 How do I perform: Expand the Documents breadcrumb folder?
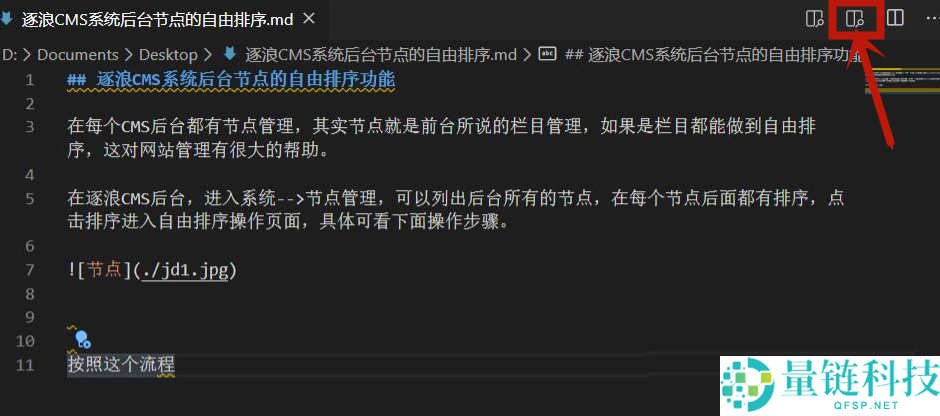pos(78,55)
